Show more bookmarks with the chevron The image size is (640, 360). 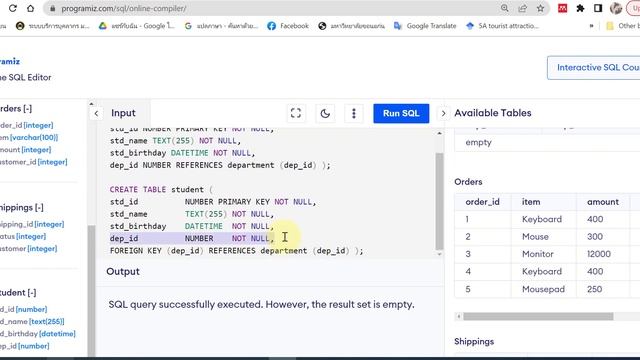click(591, 26)
